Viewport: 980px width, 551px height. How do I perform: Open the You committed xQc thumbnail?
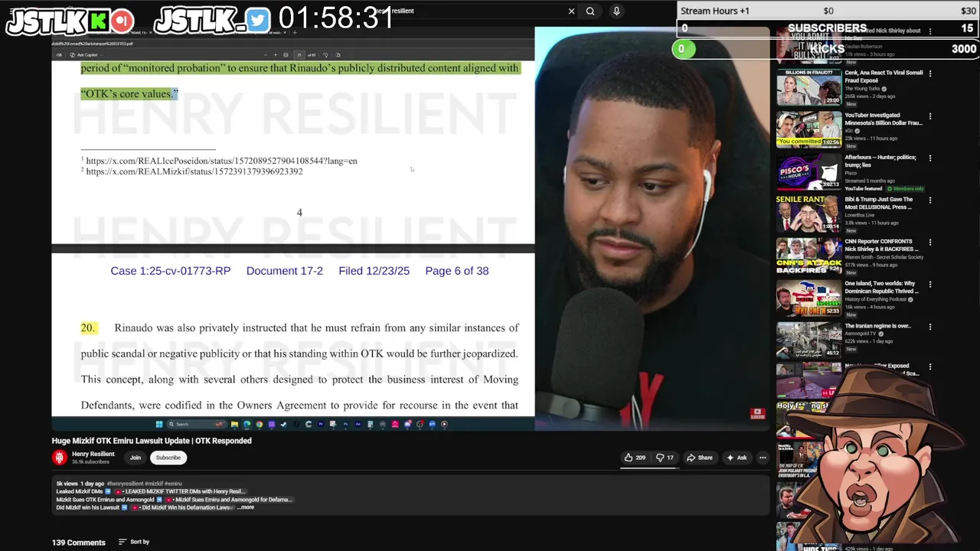coord(808,129)
